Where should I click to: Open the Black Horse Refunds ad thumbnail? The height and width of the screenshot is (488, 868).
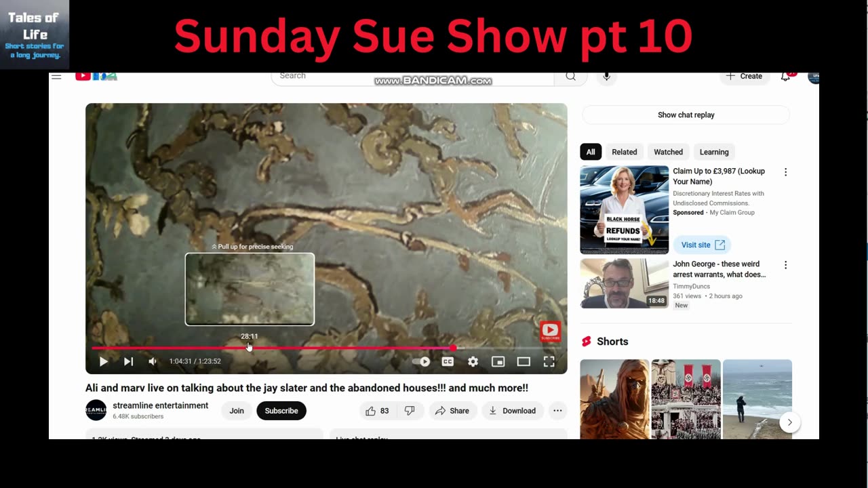tap(625, 210)
